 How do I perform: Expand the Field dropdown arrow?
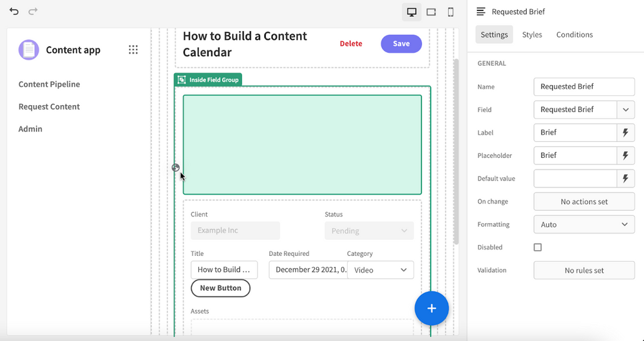[625, 110]
